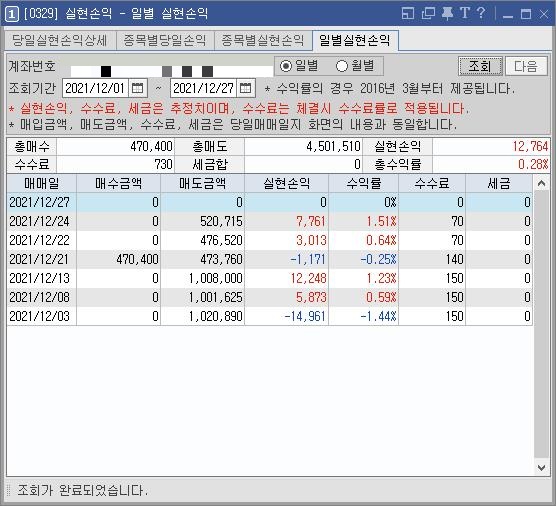Select the row dated 2021/12/24

tap(269, 221)
